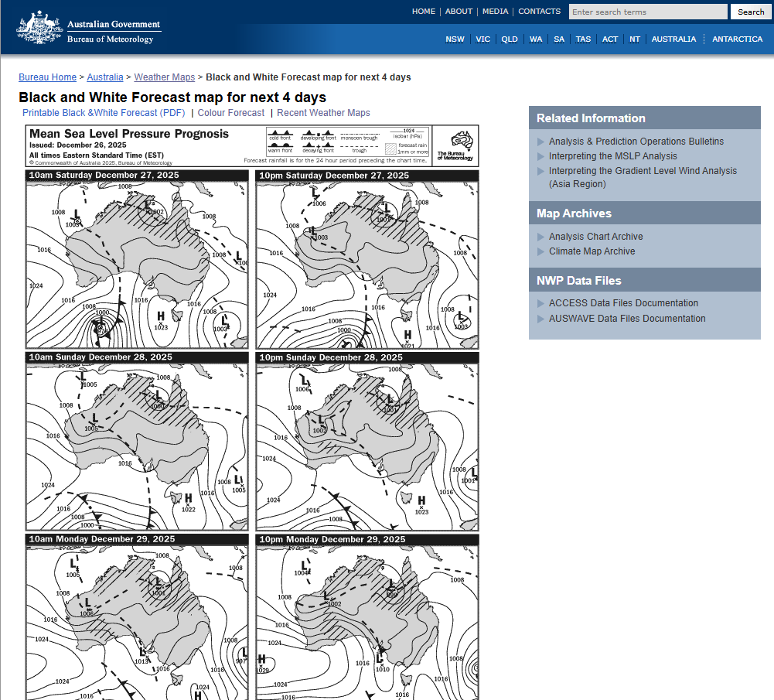This screenshot has width=774, height=700.
Task: Focus the search terms input field
Action: click(647, 12)
